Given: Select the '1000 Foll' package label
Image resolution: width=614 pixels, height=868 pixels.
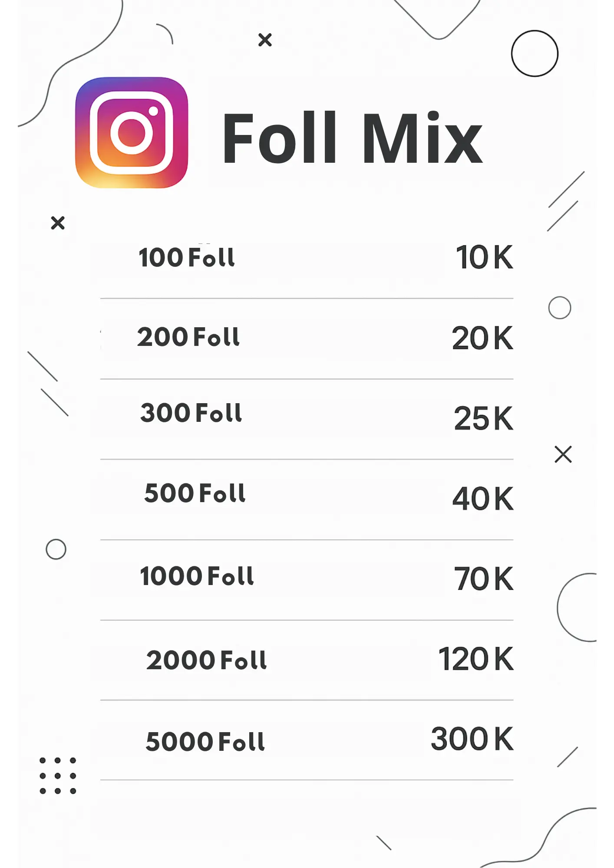Looking at the screenshot, I should pos(197,576).
